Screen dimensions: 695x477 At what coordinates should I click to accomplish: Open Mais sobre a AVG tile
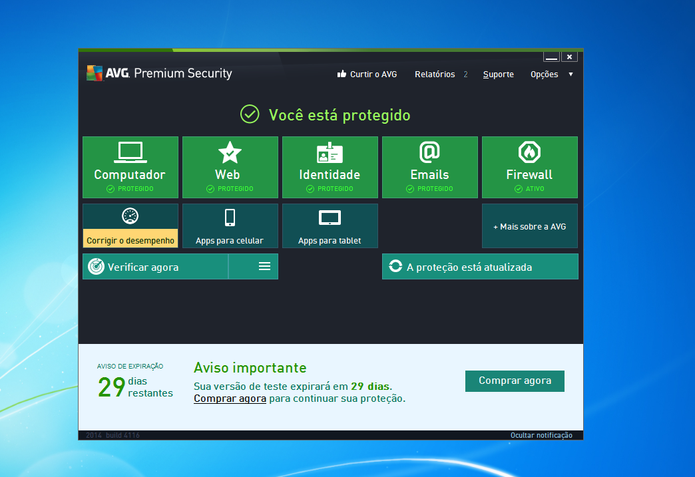pyautogui.click(x=530, y=226)
